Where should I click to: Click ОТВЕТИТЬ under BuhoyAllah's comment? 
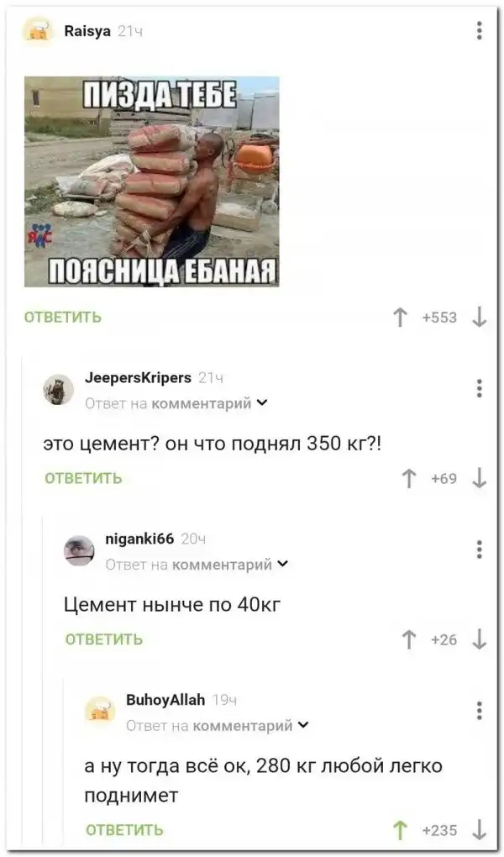(x=124, y=829)
